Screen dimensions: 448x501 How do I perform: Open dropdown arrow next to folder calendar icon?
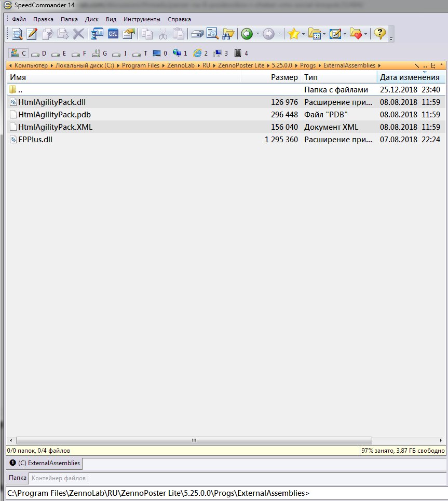coord(324,34)
